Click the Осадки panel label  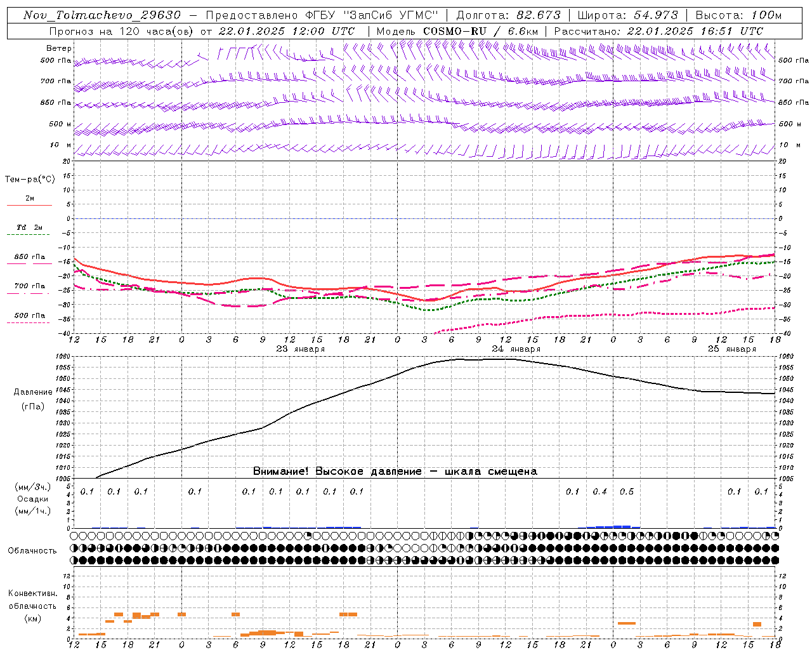(32, 499)
